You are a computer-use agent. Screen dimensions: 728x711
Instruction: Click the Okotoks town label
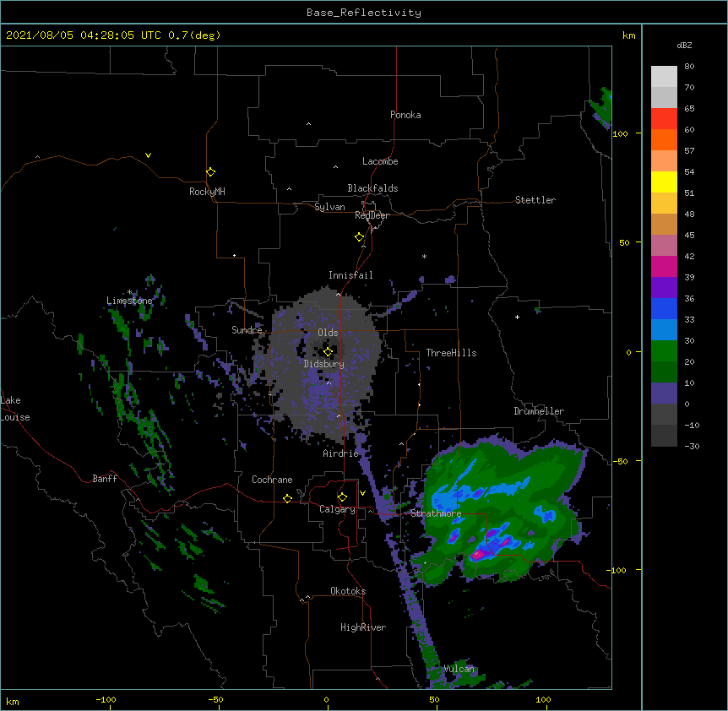click(x=348, y=591)
